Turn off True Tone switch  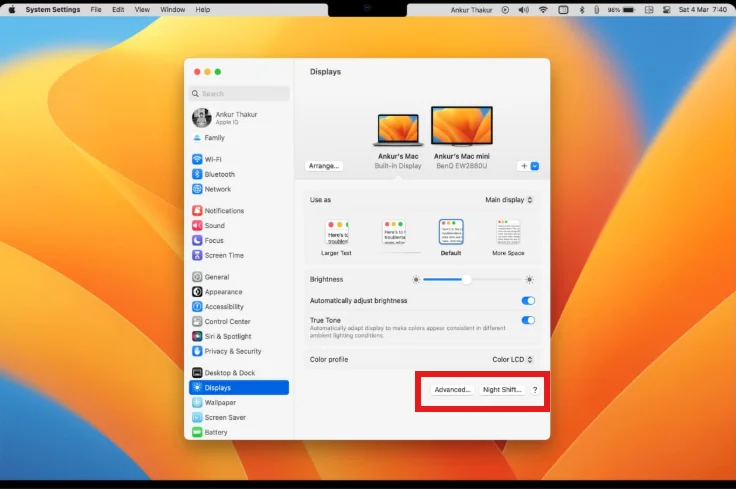point(528,320)
